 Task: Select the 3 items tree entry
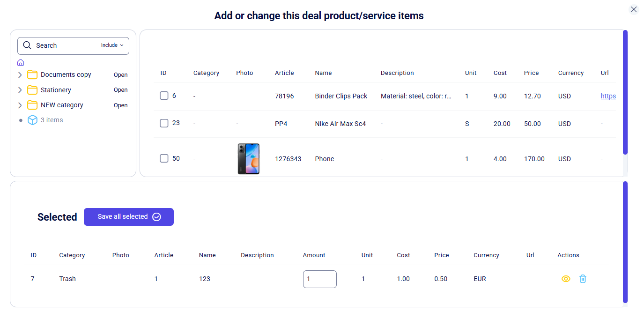pos(52,120)
